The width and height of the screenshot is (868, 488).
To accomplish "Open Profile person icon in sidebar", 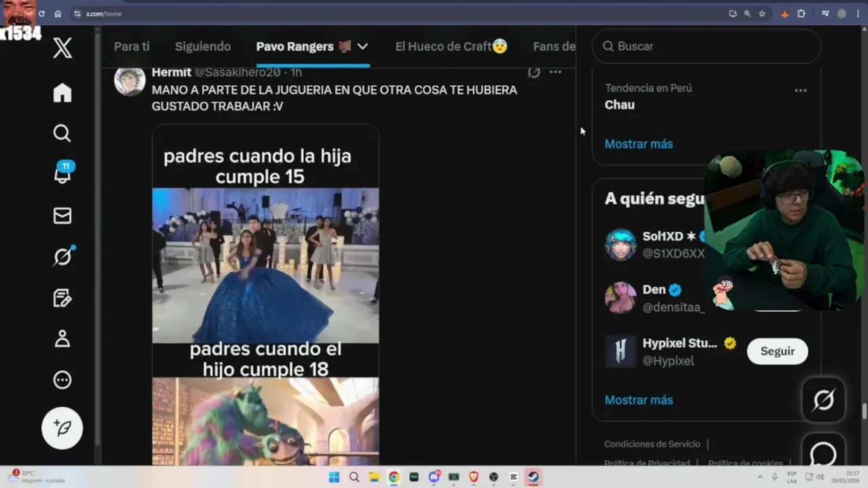I will click(62, 339).
